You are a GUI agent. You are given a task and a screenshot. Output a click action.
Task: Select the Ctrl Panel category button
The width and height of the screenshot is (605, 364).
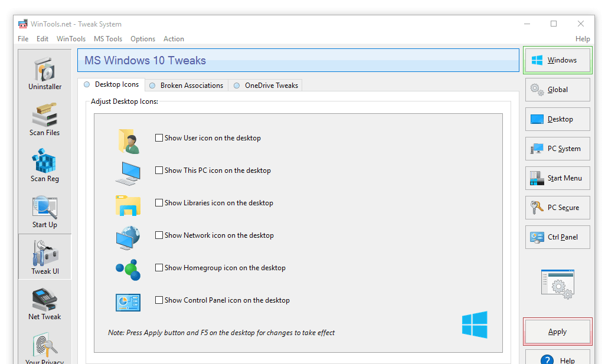tap(558, 237)
